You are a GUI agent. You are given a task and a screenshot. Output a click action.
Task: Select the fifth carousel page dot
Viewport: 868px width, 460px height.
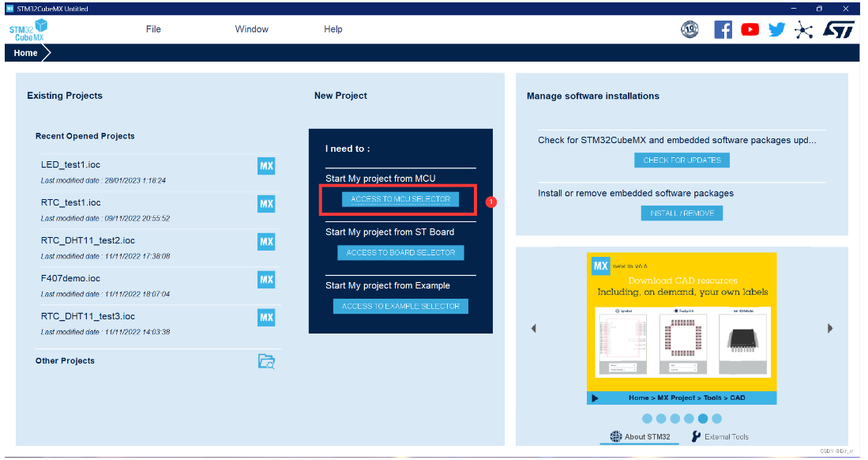[702, 418]
